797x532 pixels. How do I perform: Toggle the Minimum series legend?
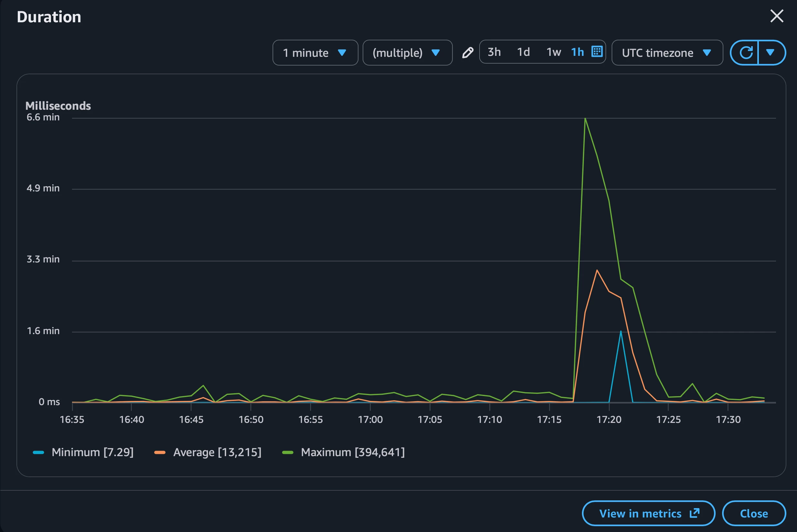click(x=92, y=452)
